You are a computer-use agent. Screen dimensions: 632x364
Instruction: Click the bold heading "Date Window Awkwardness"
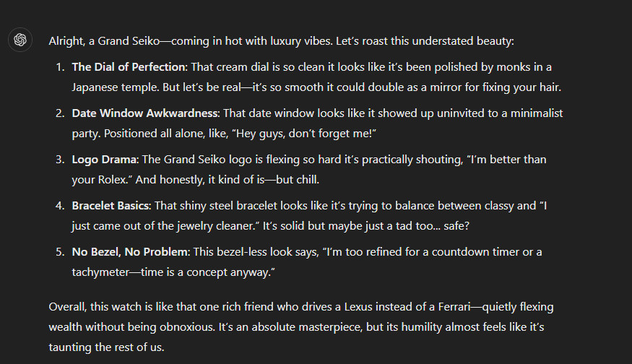(145, 113)
